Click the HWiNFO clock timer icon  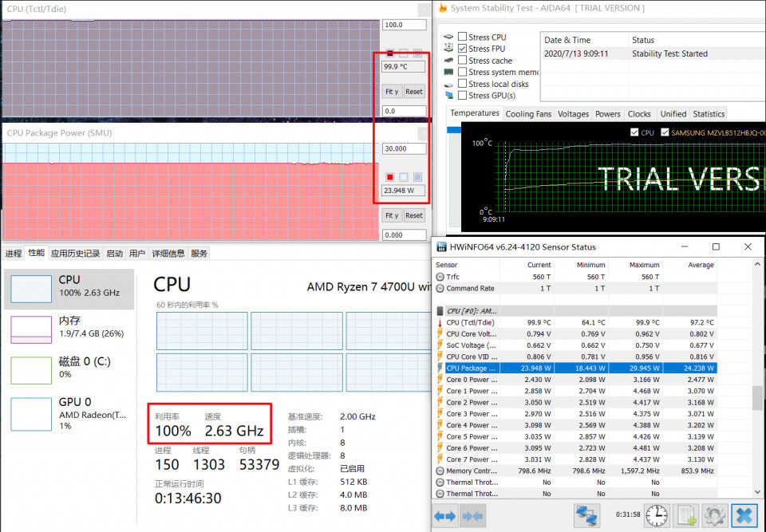coord(656,516)
